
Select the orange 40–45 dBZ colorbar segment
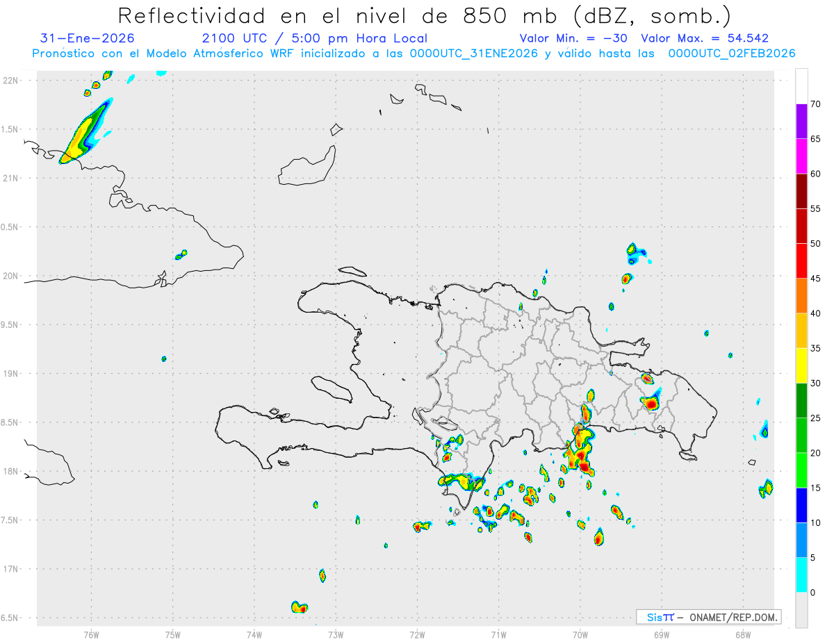801,296
